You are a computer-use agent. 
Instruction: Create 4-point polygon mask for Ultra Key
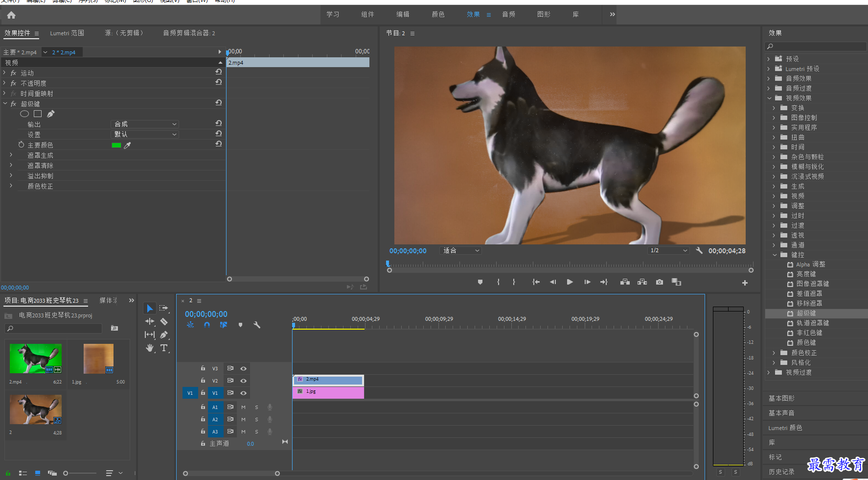[x=38, y=114]
